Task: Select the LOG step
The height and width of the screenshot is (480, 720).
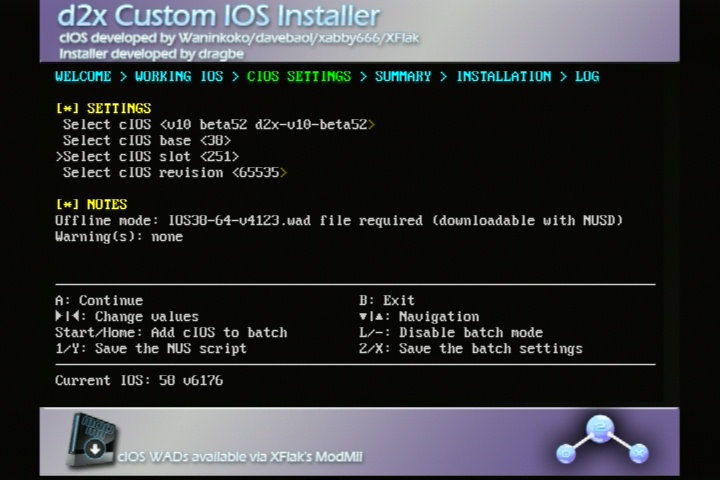Action: [x=587, y=76]
